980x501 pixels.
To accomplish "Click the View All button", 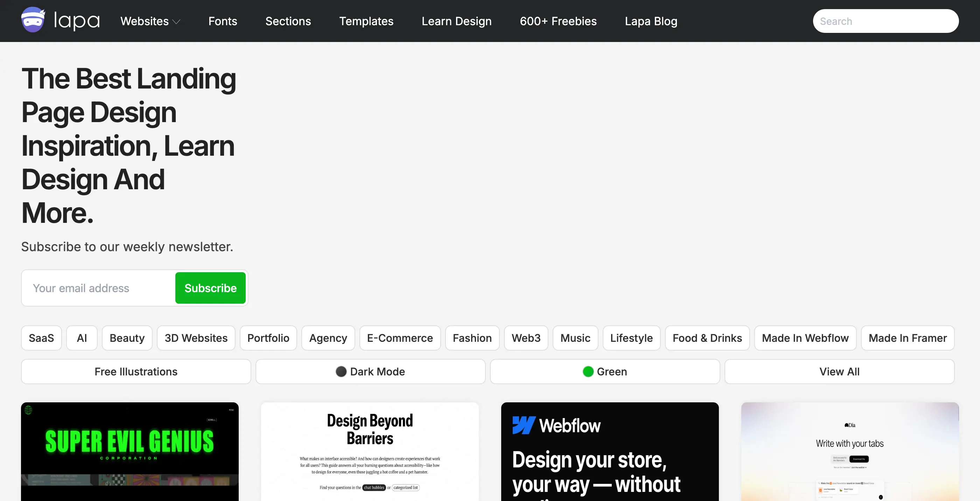I will coord(839,371).
